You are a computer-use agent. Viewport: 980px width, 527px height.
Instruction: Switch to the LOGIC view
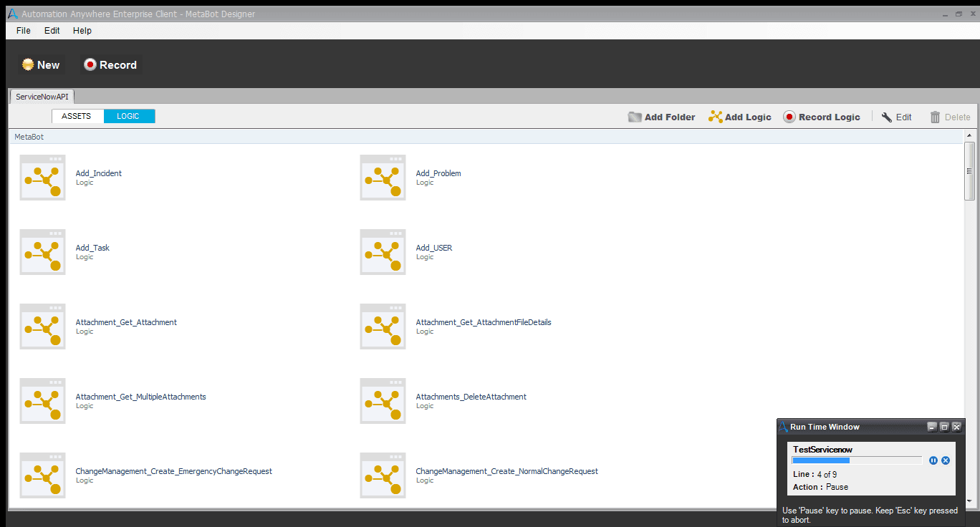pyautogui.click(x=129, y=116)
